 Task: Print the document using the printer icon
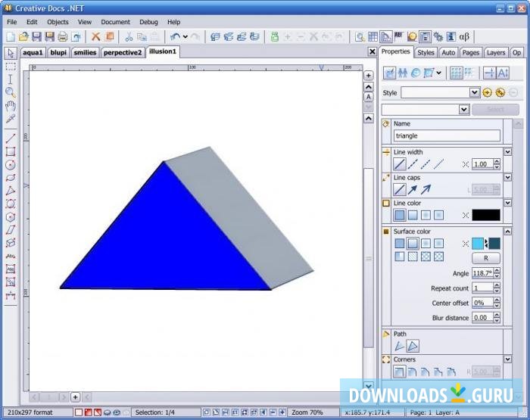coord(63,36)
